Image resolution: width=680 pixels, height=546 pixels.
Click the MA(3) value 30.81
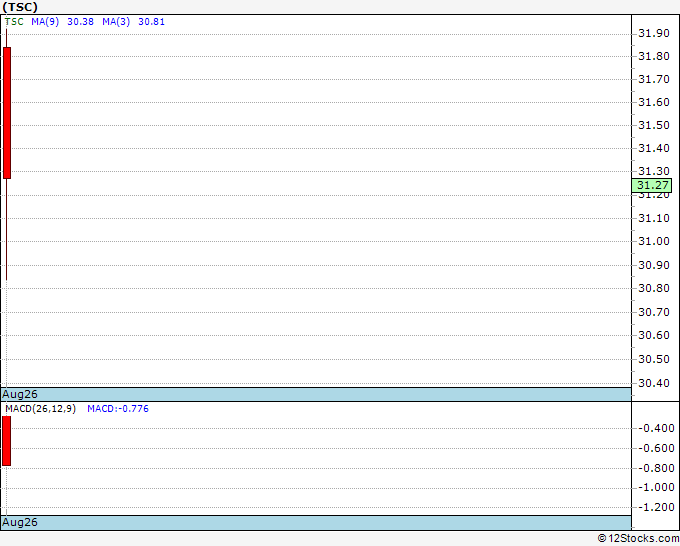(151, 22)
